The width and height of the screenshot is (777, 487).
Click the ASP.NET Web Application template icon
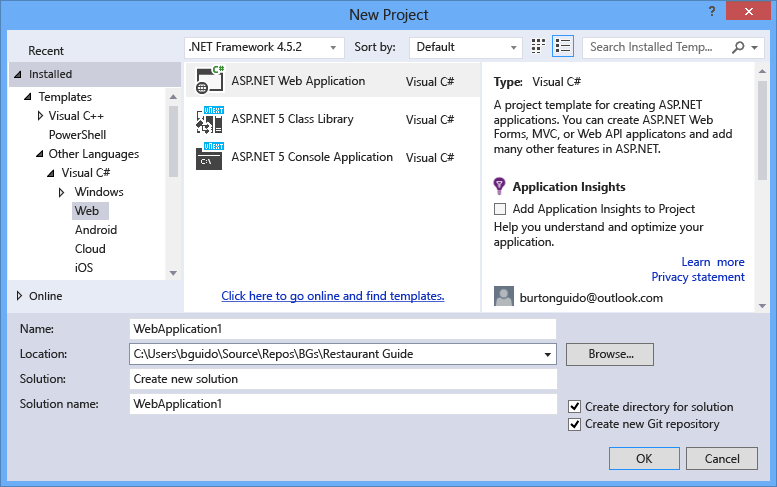coord(209,81)
